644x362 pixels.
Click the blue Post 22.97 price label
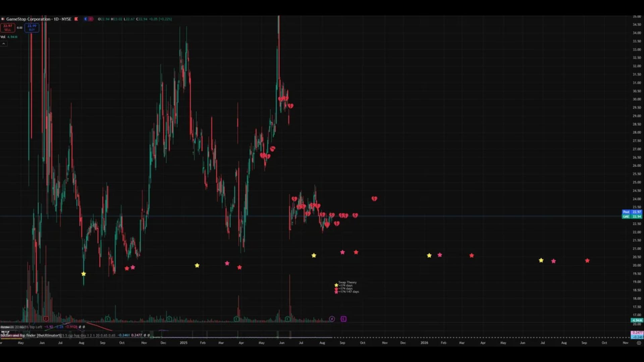632,212
